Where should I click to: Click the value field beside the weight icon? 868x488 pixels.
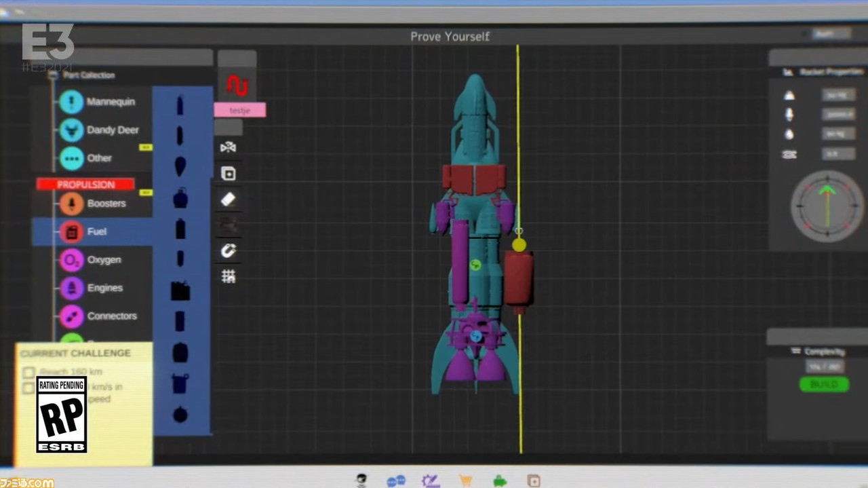[x=839, y=95]
